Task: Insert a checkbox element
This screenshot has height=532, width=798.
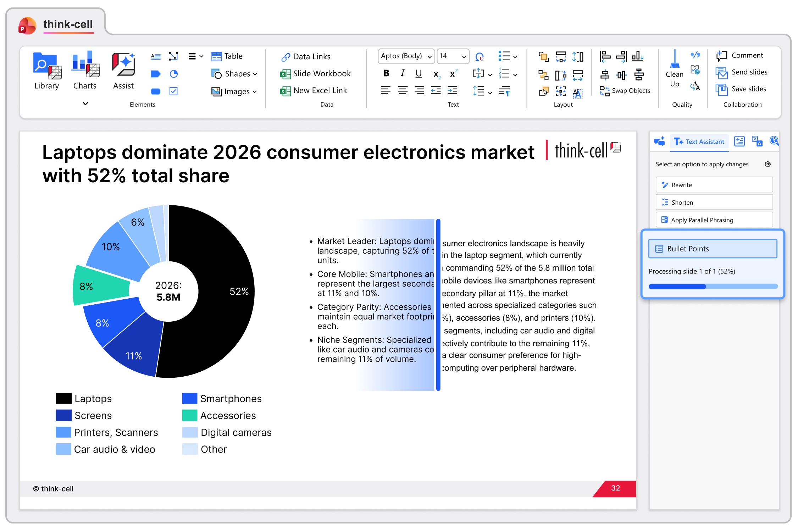Action: (x=173, y=91)
